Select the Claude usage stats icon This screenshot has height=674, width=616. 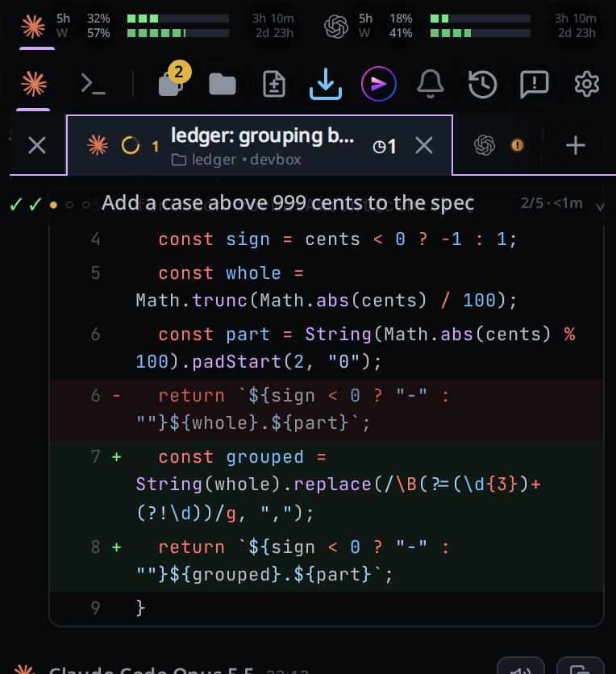coord(33,27)
